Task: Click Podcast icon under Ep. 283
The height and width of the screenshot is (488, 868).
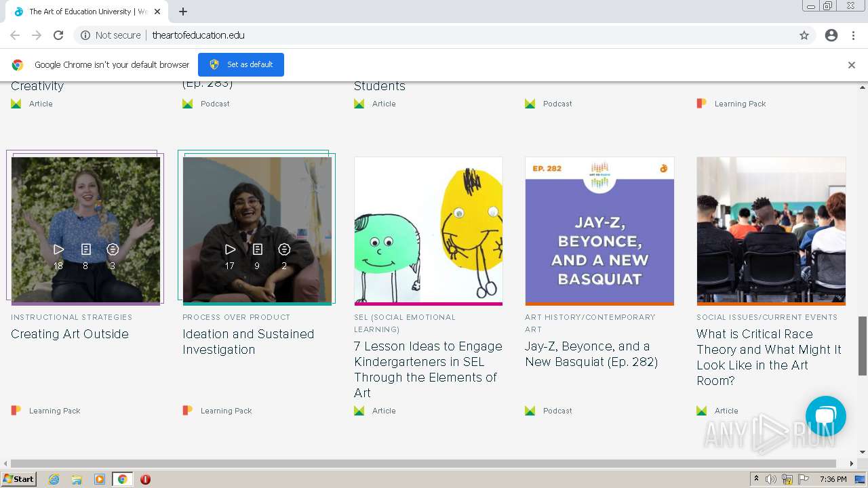Action: [188, 104]
